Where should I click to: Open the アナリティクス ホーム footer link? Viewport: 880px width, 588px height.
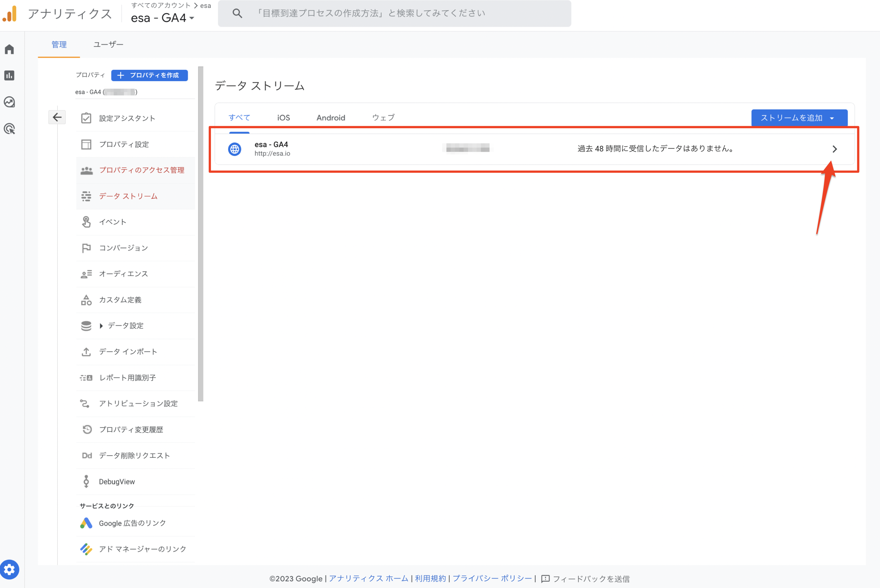pos(369,578)
